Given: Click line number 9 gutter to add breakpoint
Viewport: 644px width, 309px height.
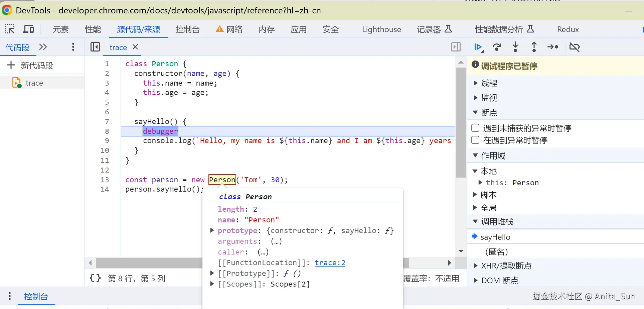Looking at the screenshot, I should click(x=107, y=140).
